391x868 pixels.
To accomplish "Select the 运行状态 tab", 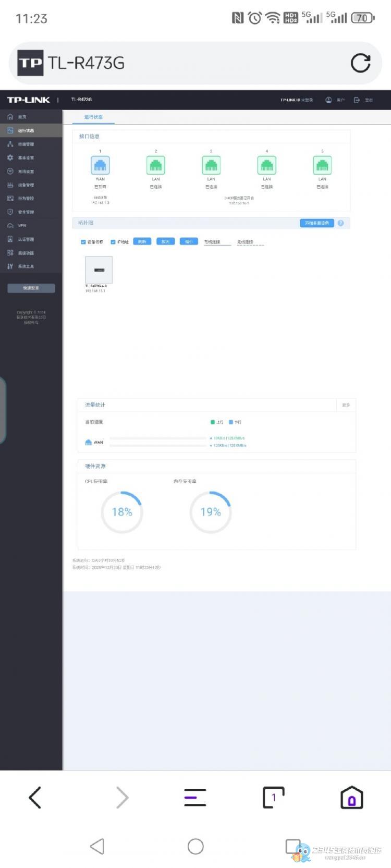I will coord(94,117).
